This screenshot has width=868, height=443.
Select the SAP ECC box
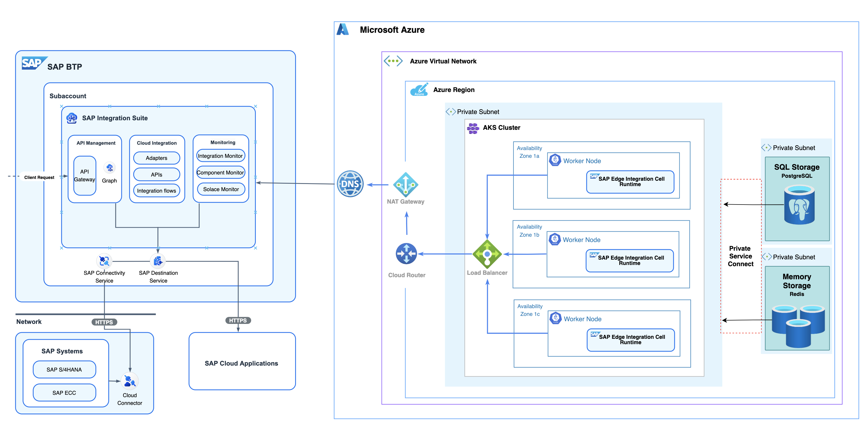point(64,392)
